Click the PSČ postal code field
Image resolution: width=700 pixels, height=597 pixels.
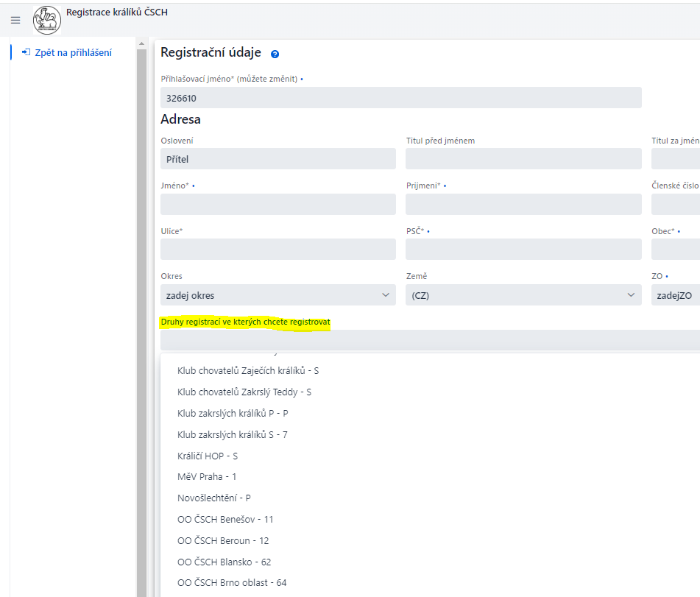pos(523,250)
